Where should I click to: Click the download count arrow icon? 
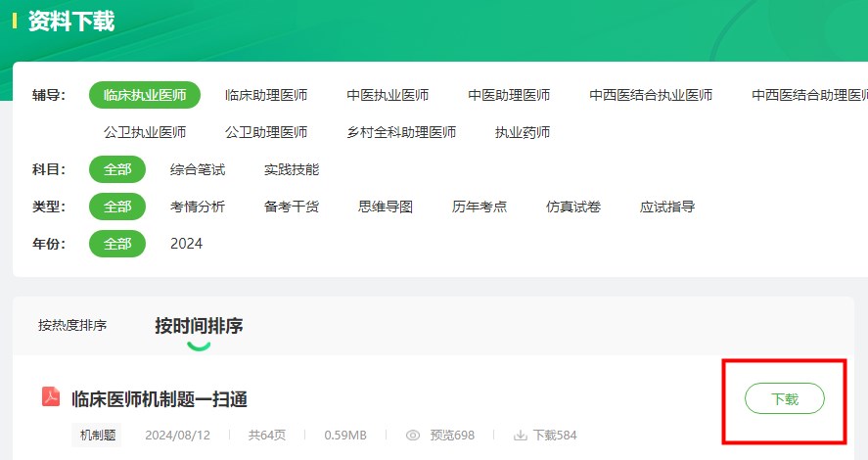point(521,435)
